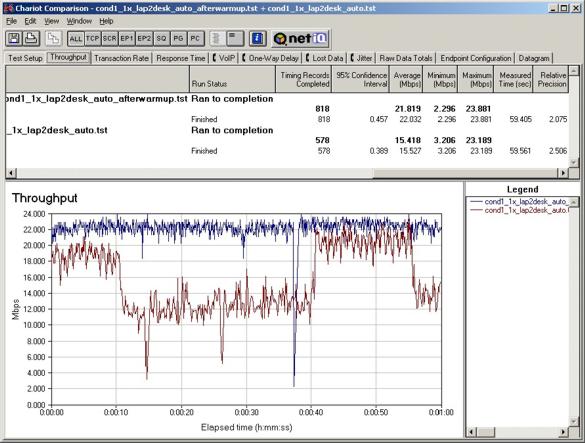Click Legend pane lower vertical scroll down arrow
Viewport: 585px width, 443px height.
click(574, 422)
